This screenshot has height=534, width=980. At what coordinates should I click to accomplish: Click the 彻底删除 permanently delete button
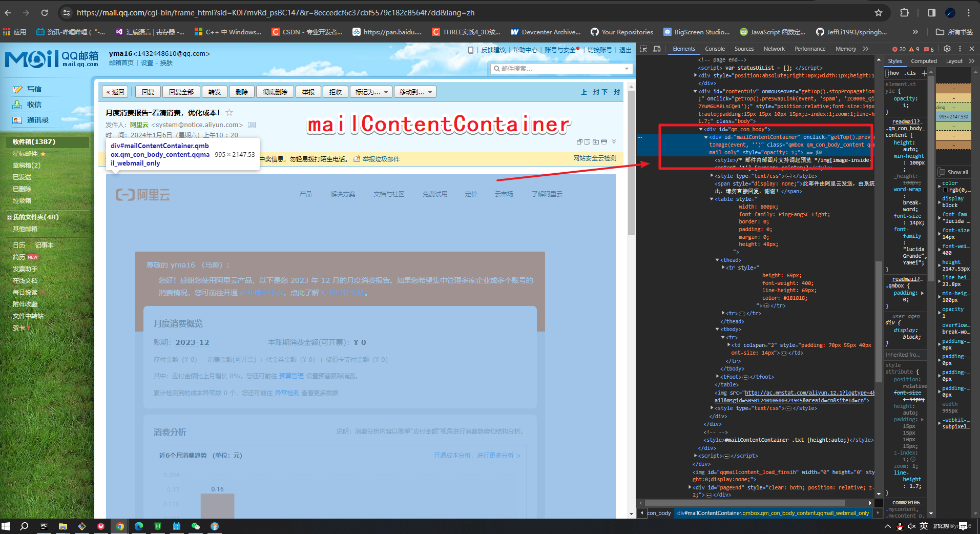[275, 92]
